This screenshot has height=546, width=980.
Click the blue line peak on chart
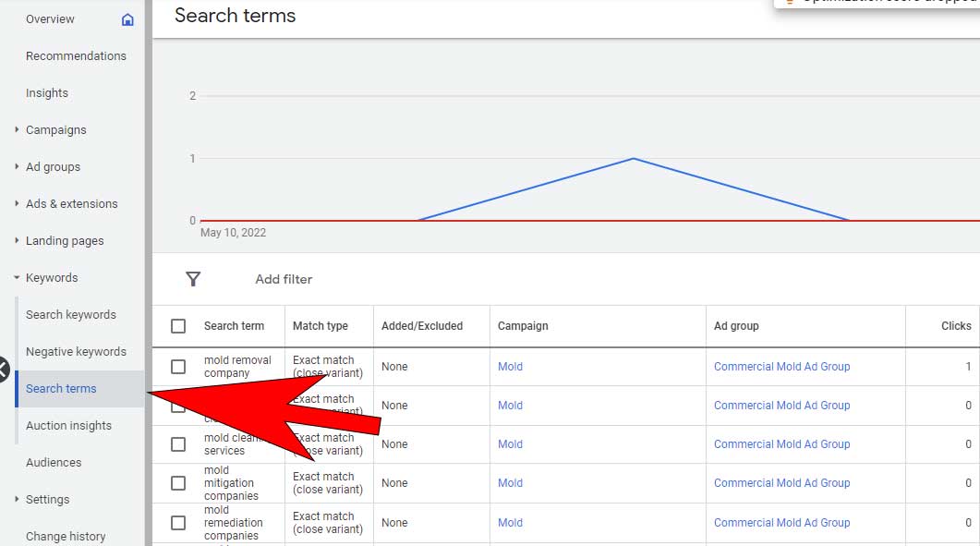pyautogui.click(x=633, y=159)
